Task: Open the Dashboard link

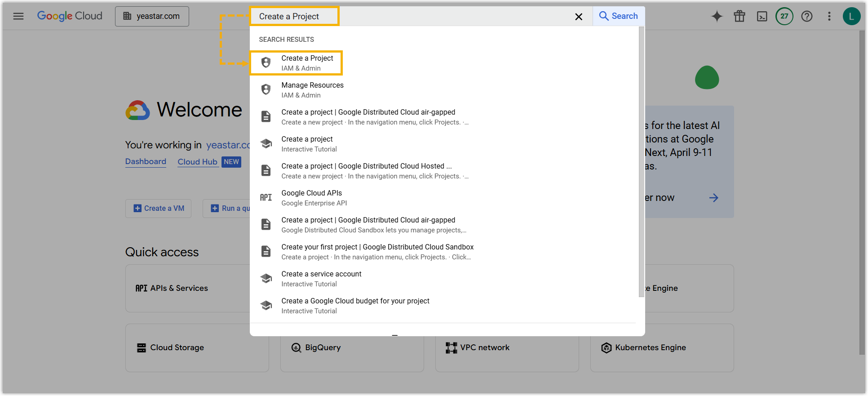Action: coord(146,162)
